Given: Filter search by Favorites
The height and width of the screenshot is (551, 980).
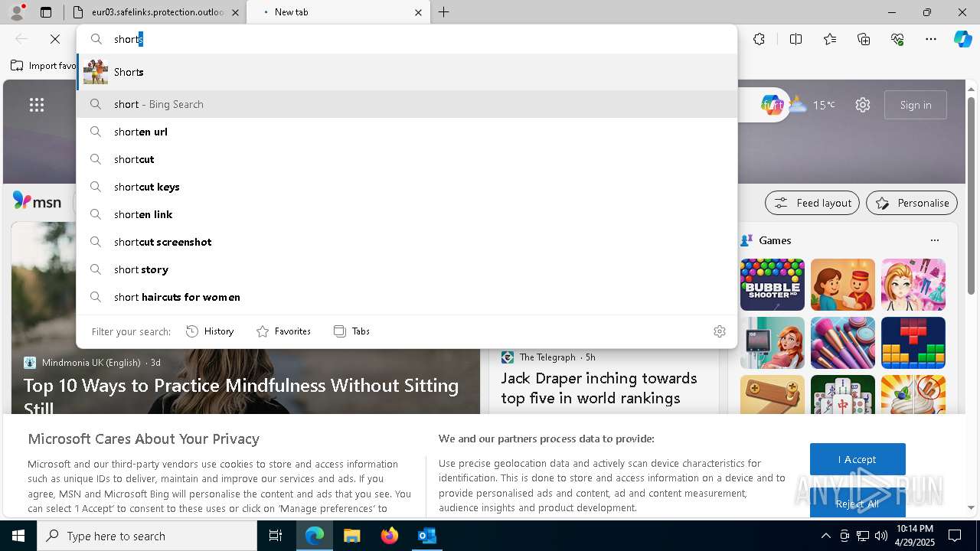Looking at the screenshot, I should coord(283,331).
